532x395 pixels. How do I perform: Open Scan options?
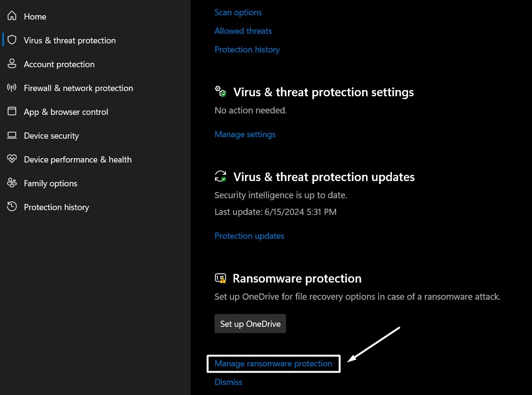[x=238, y=12]
